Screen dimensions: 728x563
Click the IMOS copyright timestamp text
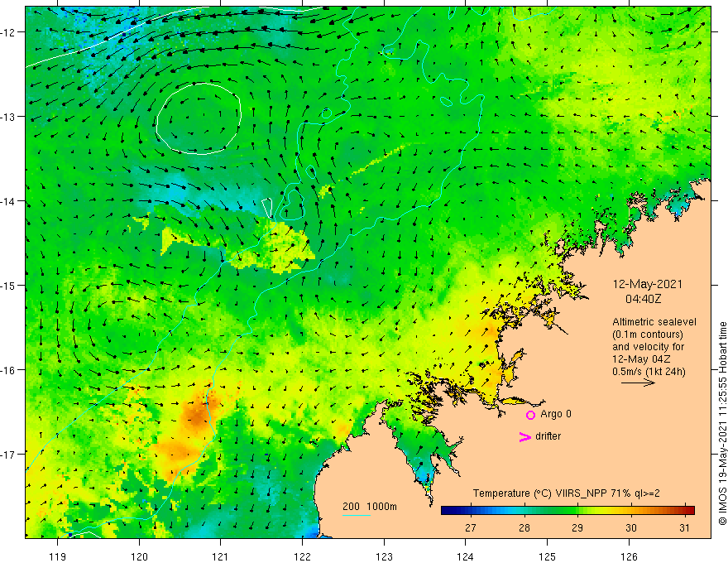722,423
